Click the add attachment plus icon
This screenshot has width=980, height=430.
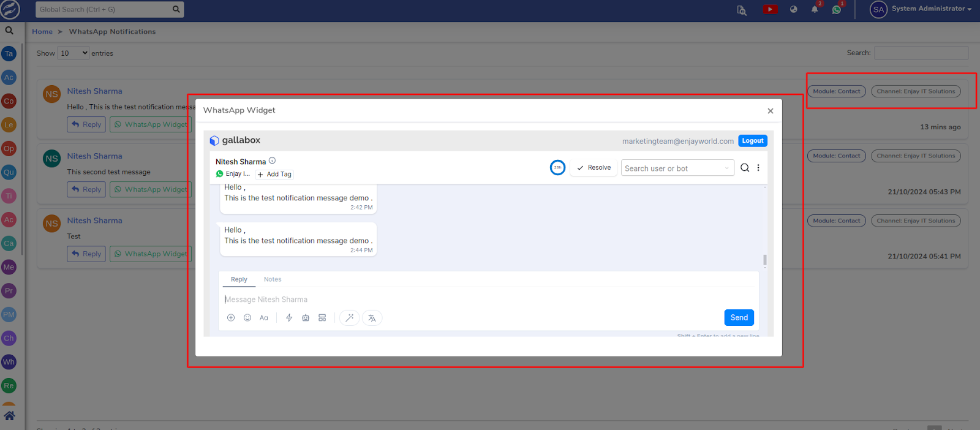click(x=231, y=318)
